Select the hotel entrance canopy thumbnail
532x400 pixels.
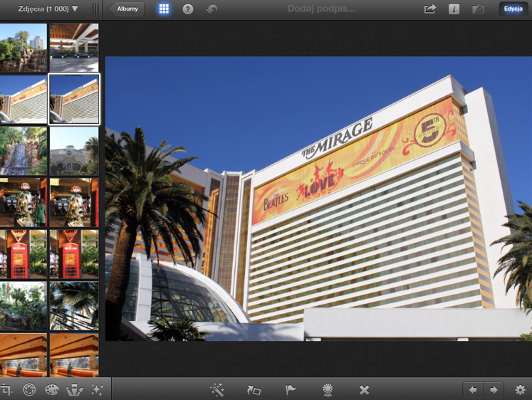click(74, 48)
